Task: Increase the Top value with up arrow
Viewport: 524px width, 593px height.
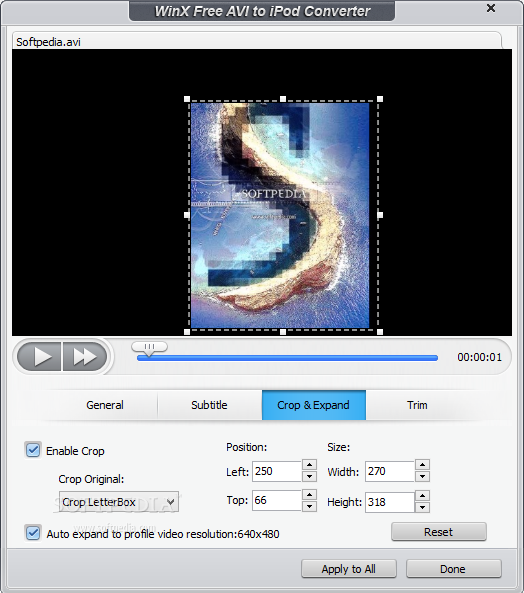Action: pyautogui.click(x=309, y=494)
